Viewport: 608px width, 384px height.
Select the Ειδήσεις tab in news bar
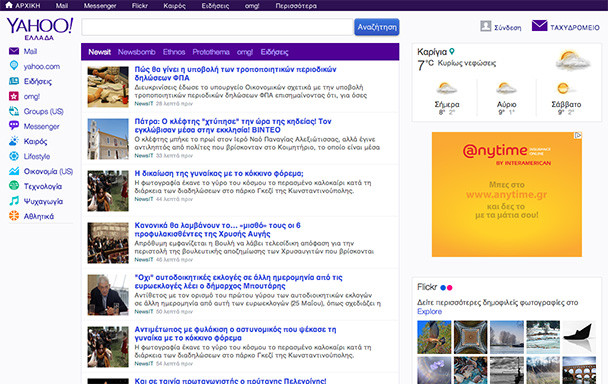coord(274,52)
